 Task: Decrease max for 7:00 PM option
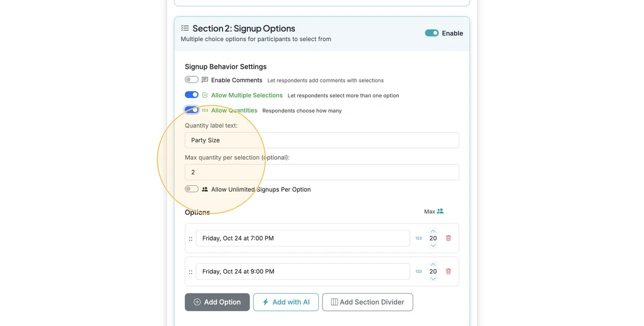(433, 245)
